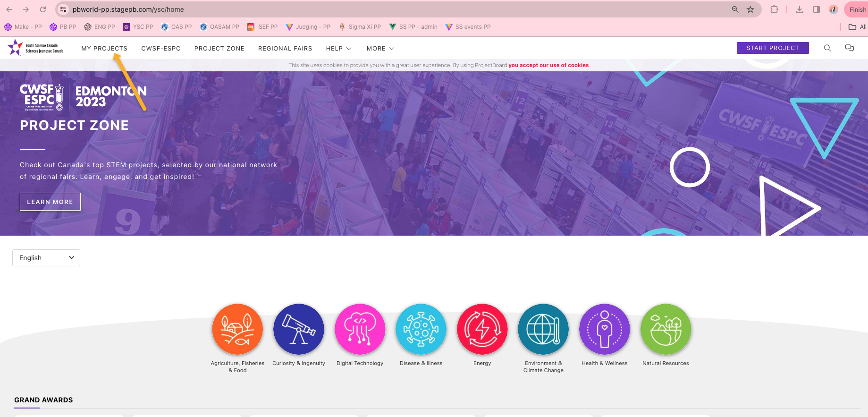868x417 pixels.
Task: Open the SS PP - admin bookmark
Action: pyautogui.click(x=413, y=27)
